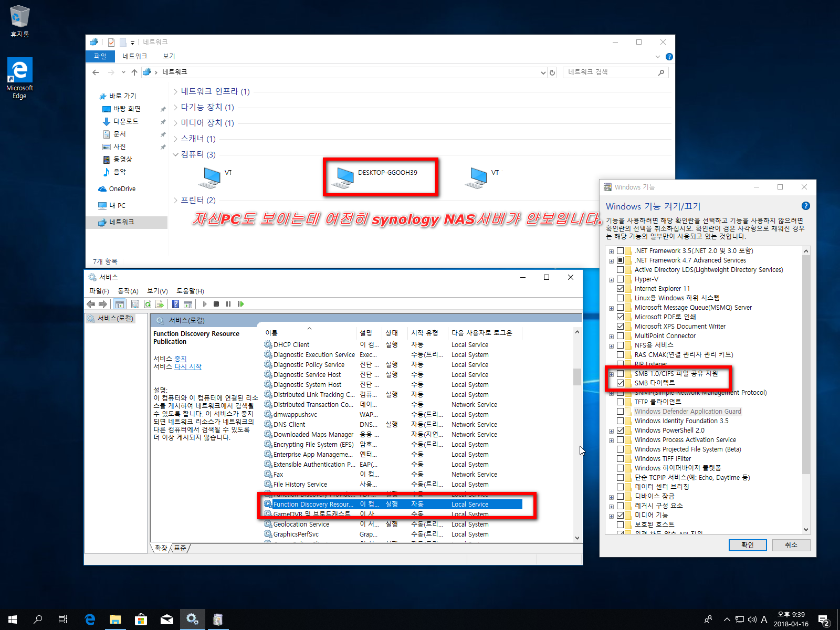Toggle Internet Explorer 11 checkbox
The image size is (840, 630).
coord(621,289)
